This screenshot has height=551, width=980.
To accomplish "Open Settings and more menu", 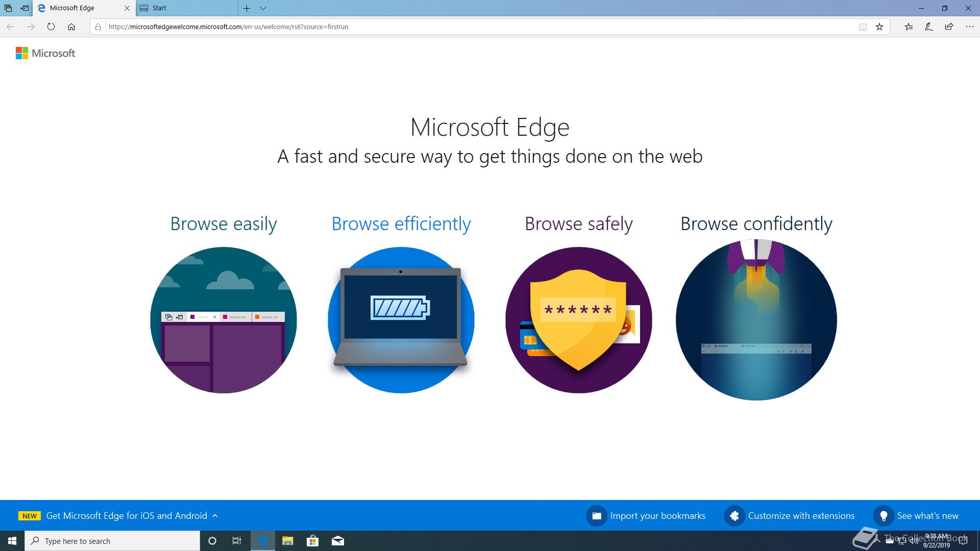I will click(x=969, y=27).
